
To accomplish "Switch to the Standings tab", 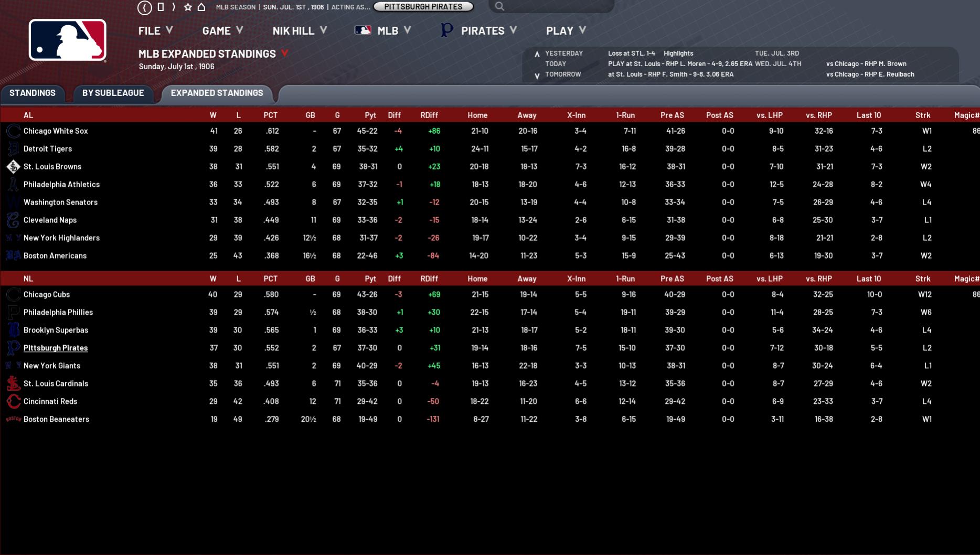I will tap(32, 93).
